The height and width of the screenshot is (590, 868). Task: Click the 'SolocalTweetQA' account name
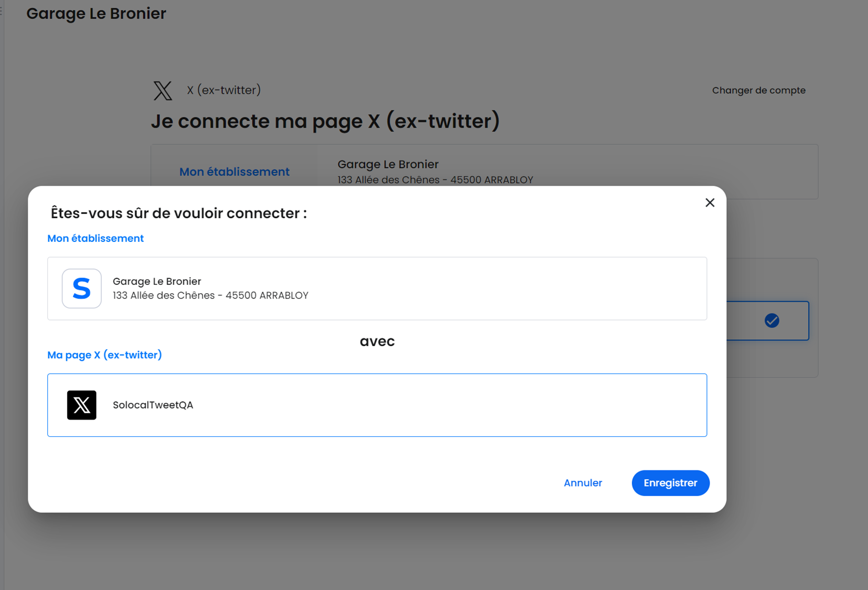[153, 405]
